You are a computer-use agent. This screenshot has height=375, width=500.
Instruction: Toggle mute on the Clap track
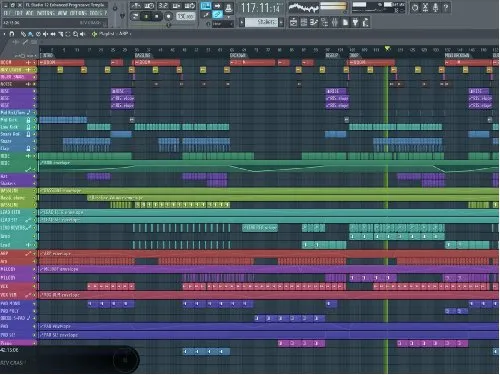pyautogui.click(x=34, y=149)
